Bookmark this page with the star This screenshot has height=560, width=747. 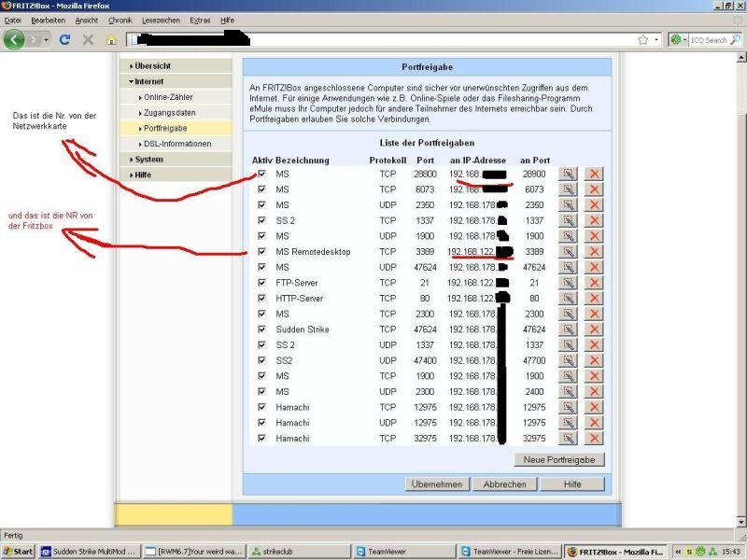pos(642,40)
